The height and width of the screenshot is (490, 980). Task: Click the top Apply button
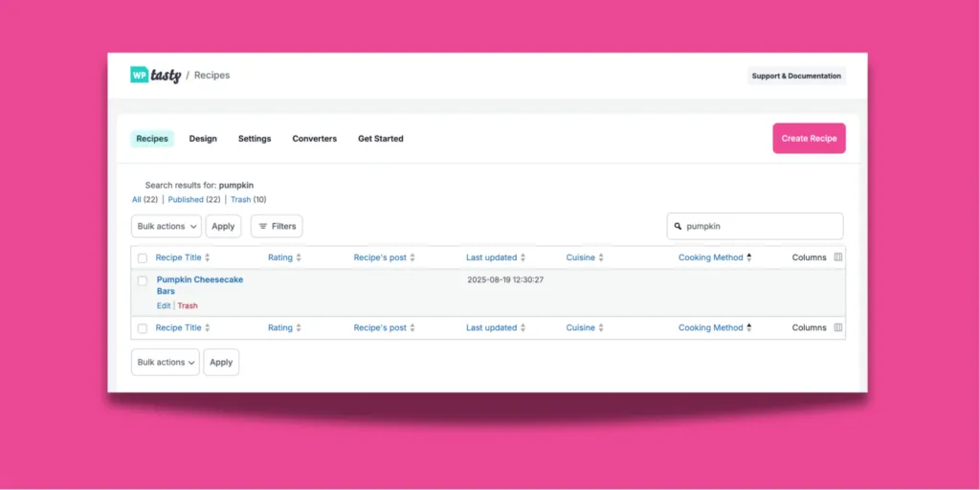pos(223,226)
